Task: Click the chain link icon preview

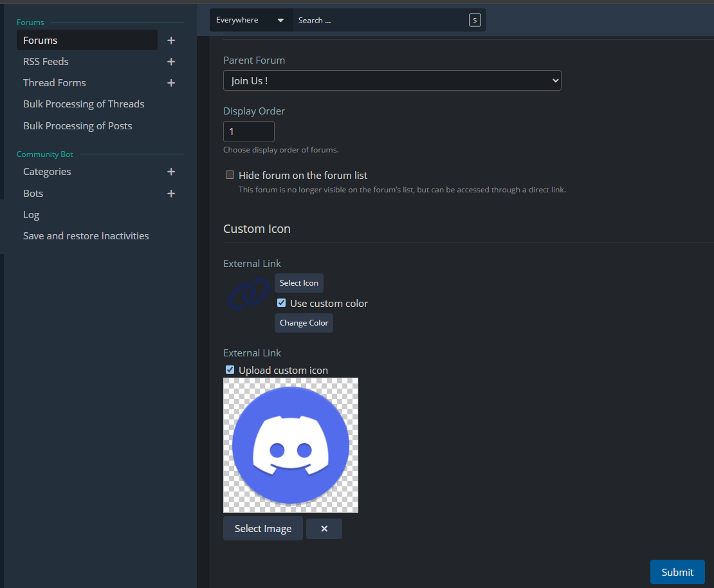Action: coord(248,295)
